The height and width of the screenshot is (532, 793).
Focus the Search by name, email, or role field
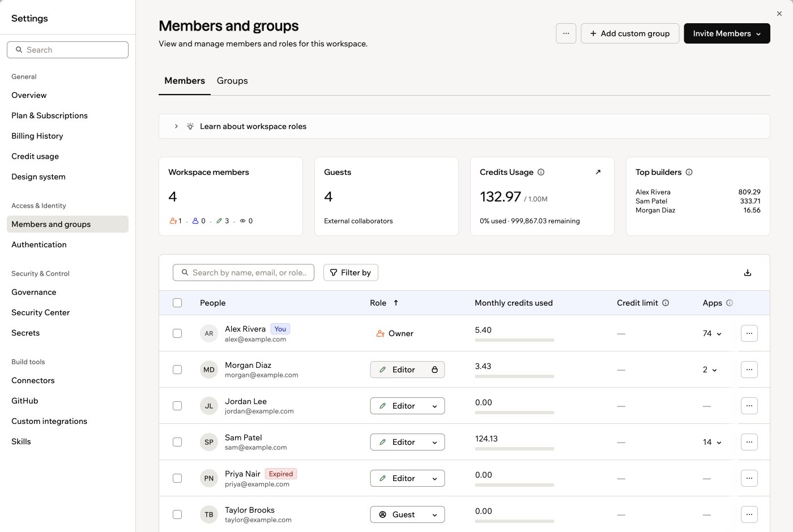tap(244, 273)
